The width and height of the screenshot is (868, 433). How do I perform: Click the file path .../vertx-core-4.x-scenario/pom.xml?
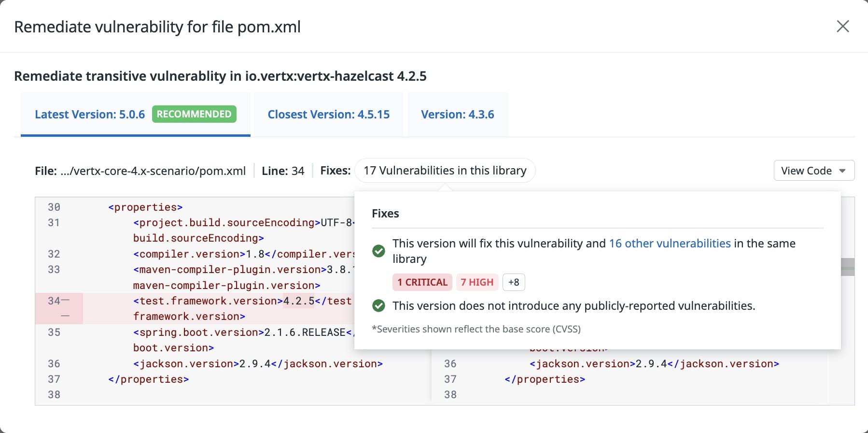tap(153, 171)
